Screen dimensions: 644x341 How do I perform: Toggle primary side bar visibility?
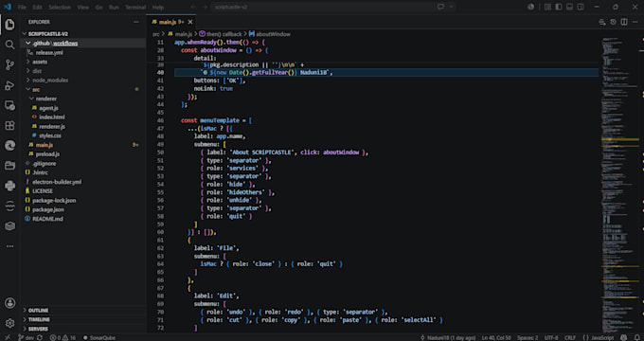[559, 7]
